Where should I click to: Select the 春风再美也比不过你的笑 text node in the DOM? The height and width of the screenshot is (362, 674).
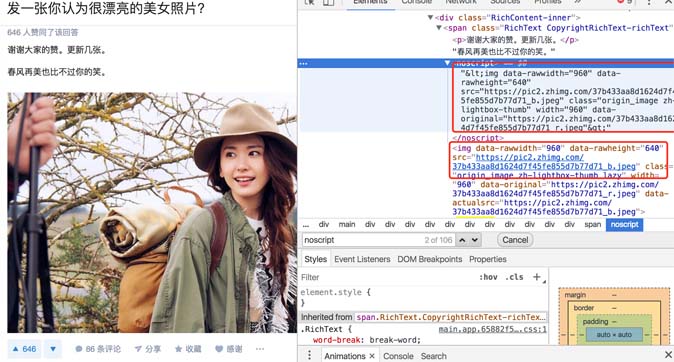click(x=503, y=52)
